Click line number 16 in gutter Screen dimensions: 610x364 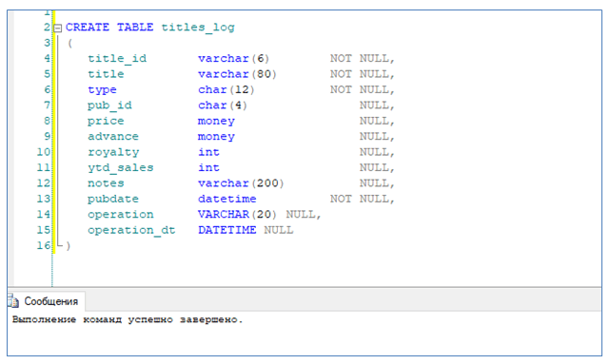(44, 245)
